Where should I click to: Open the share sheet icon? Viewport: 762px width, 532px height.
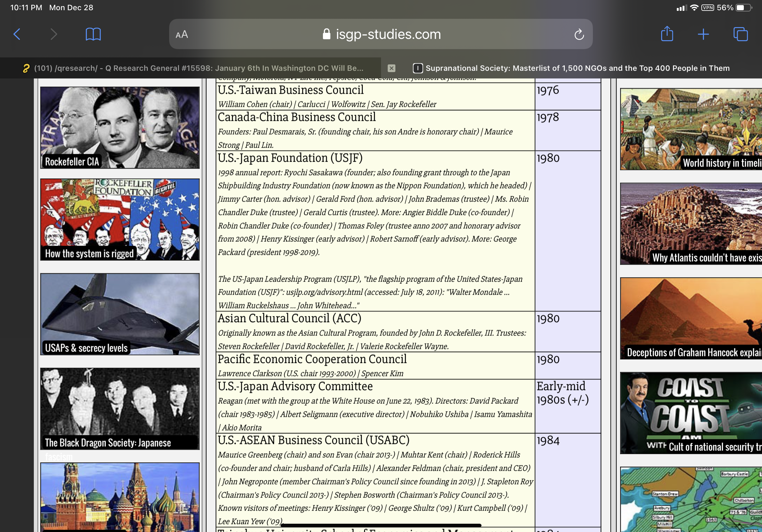tap(667, 34)
